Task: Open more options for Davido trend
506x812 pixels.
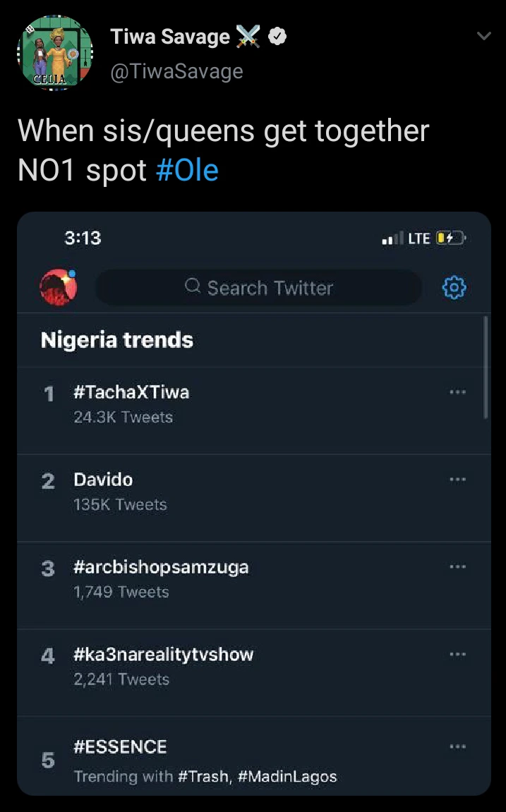Action: [x=457, y=480]
